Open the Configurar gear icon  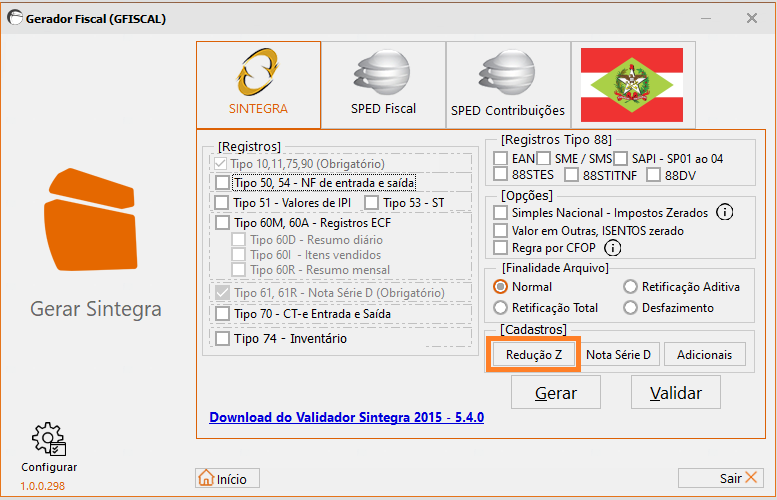pos(49,439)
